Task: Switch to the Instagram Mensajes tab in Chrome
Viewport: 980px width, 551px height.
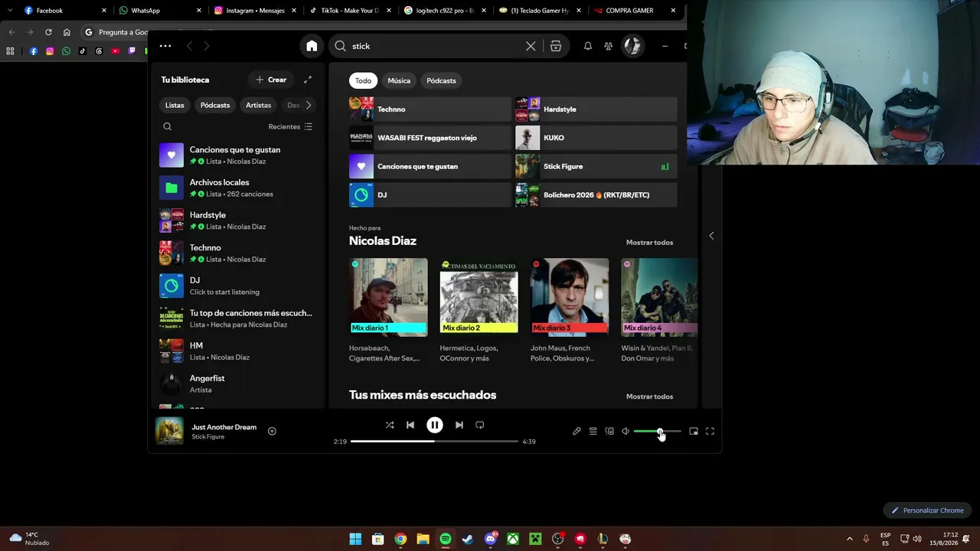Action: [255, 11]
